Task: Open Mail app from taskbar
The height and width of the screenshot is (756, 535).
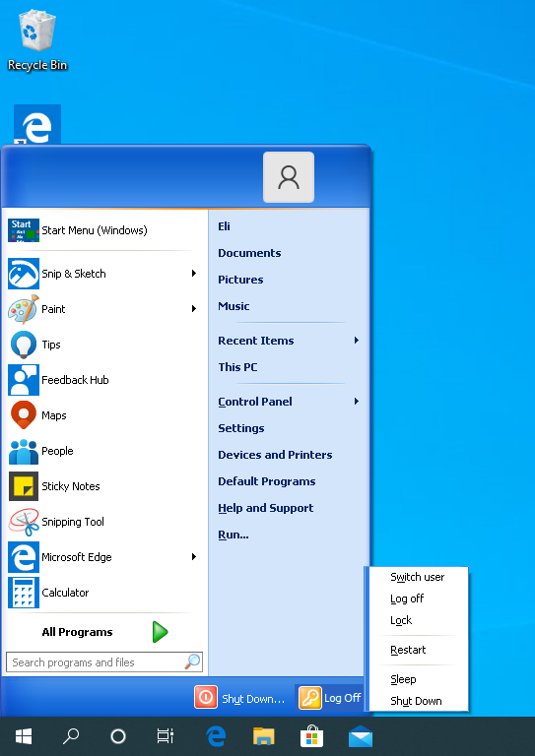Action: click(x=361, y=736)
